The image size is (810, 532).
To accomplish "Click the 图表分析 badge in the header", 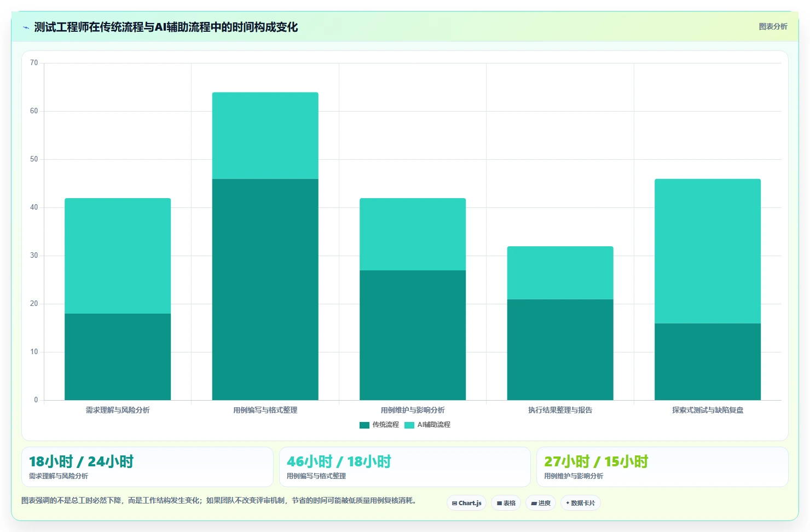I will [773, 26].
